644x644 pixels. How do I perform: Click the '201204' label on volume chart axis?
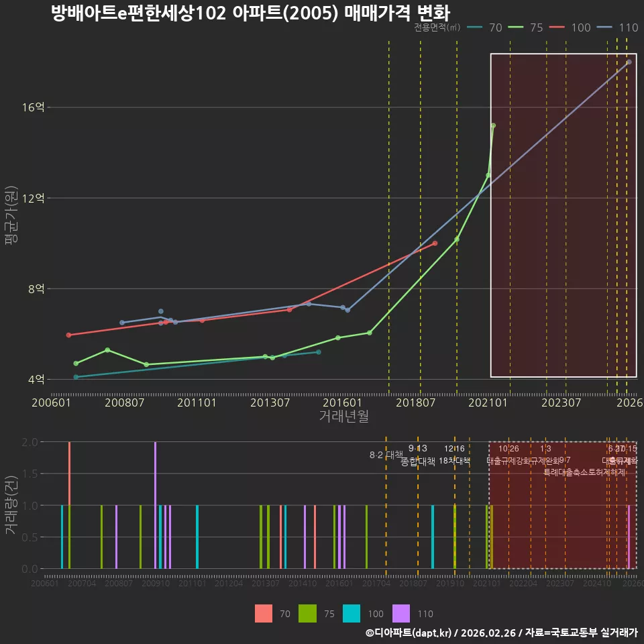pos(229,583)
